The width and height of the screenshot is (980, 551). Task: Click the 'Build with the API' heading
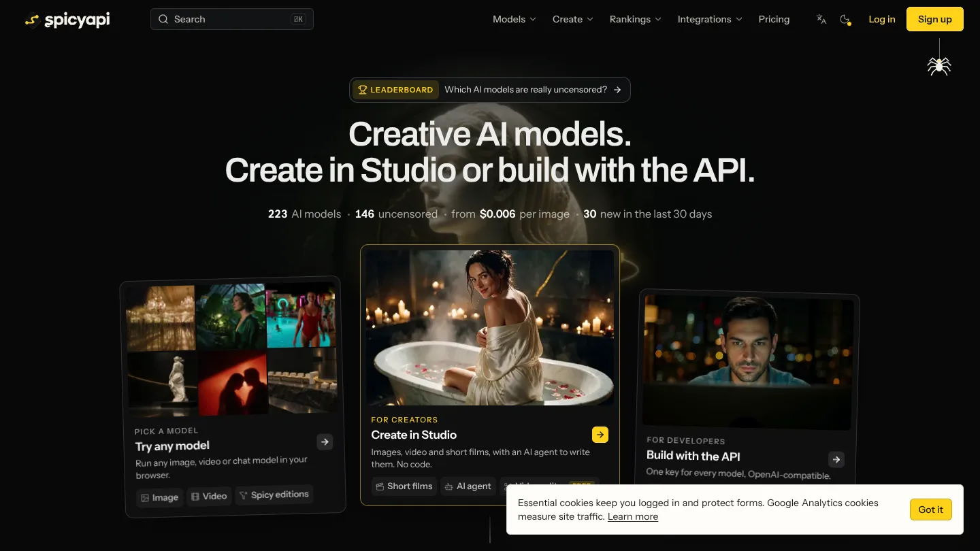click(693, 456)
